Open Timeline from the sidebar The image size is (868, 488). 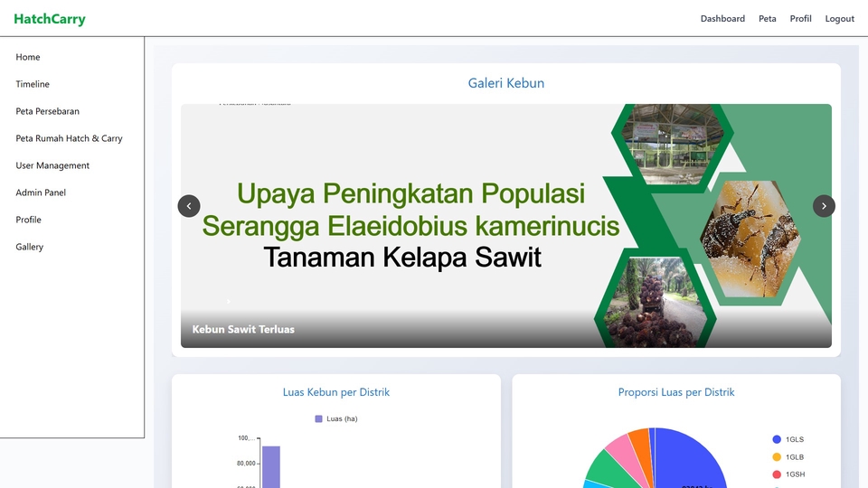(33, 84)
